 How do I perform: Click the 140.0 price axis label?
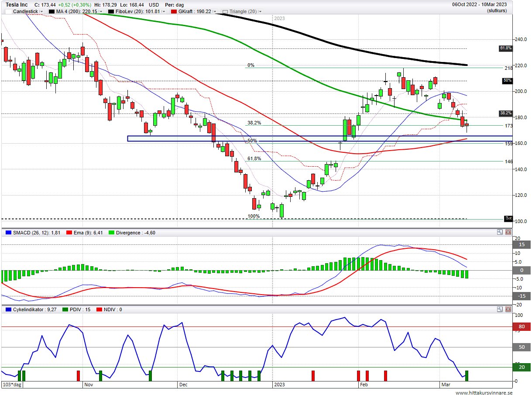tap(520, 169)
